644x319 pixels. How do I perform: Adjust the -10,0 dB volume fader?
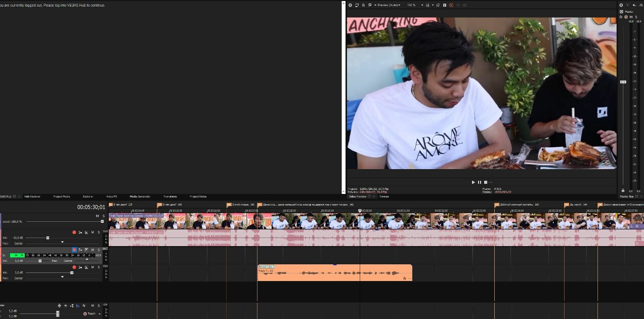click(x=48, y=237)
